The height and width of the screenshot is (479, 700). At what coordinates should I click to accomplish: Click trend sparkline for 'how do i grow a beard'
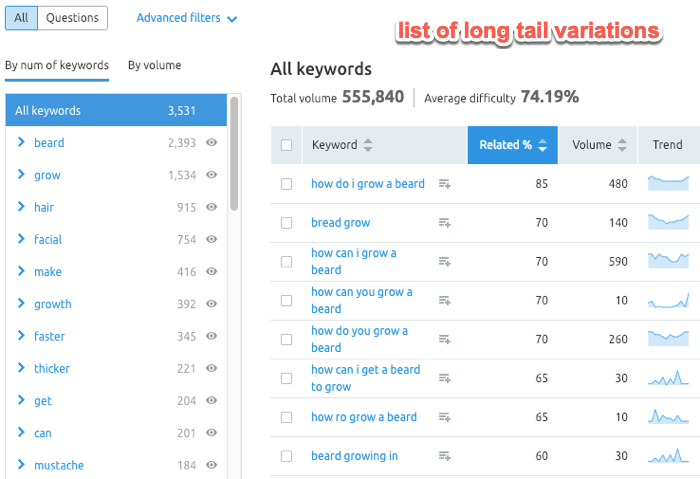pos(668,183)
